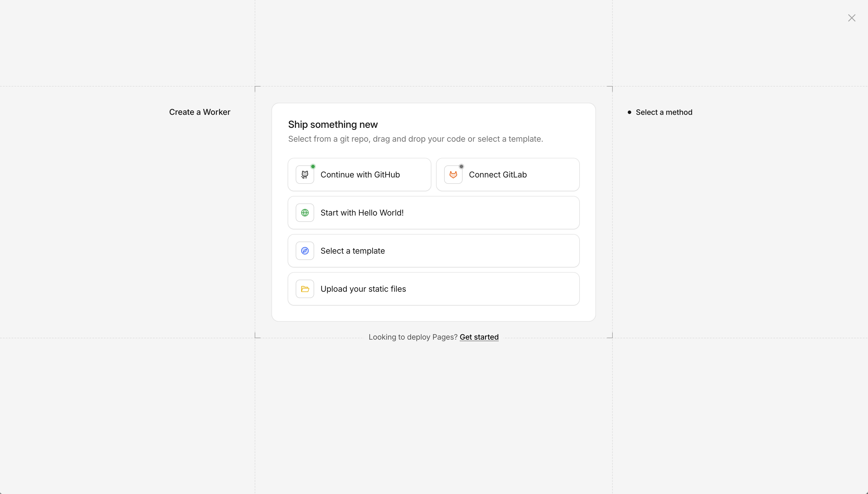Click the GitLab fox icon
Screen dimensions: 868x494
click(453, 174)
